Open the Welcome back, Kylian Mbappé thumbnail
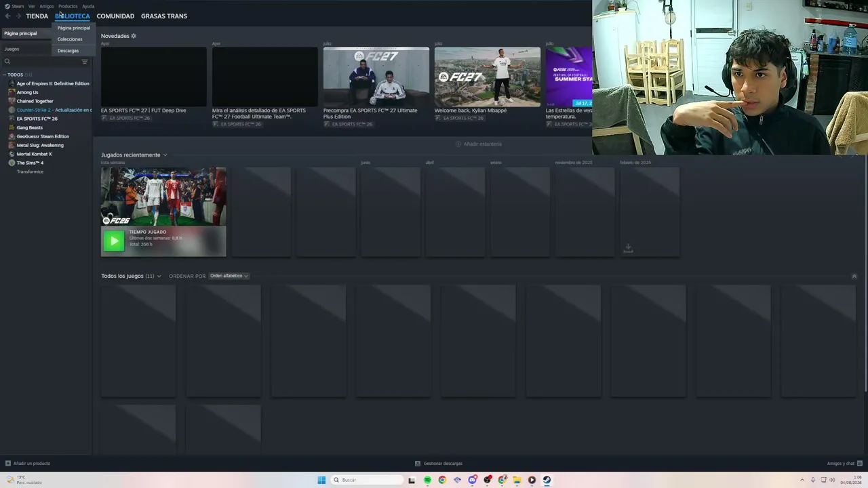The height and width of the screenshot is (488, 868). [x=488, y=77]
